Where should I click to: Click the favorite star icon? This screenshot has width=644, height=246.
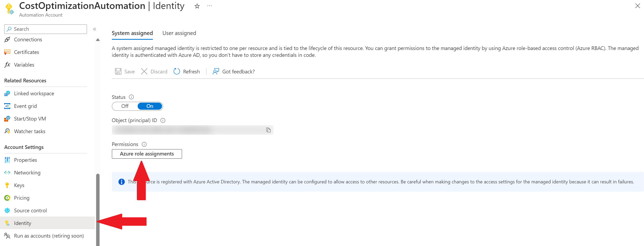197,6
